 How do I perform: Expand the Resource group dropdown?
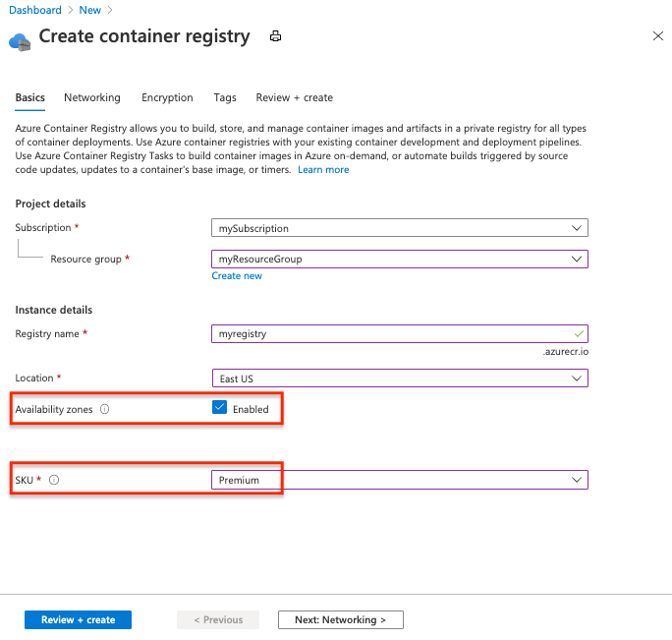[x=399, y=260]
